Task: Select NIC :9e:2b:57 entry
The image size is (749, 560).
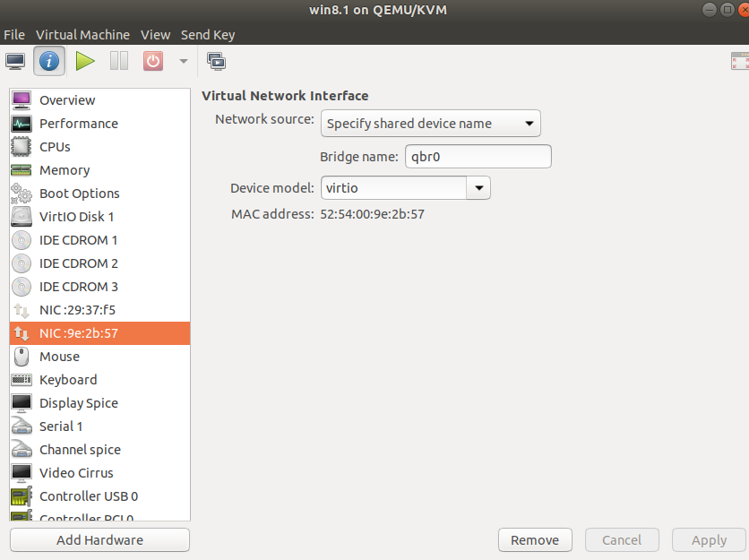Action: [99, 333]
